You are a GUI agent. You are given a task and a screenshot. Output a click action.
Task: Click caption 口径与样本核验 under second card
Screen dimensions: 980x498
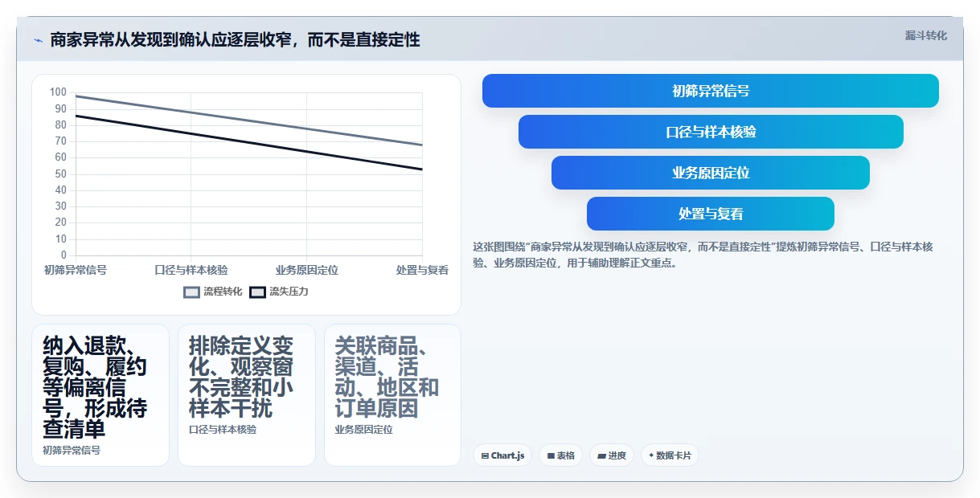(x=223, y=429)
